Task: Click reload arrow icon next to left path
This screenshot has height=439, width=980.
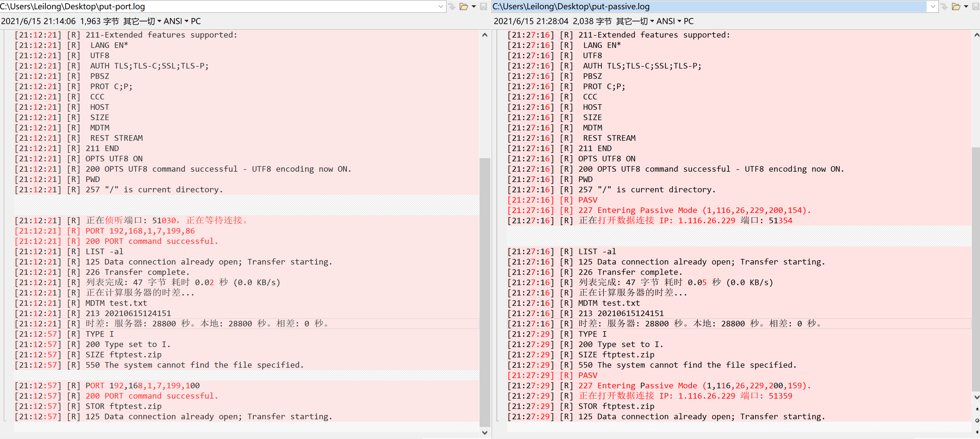Action: 452,7
